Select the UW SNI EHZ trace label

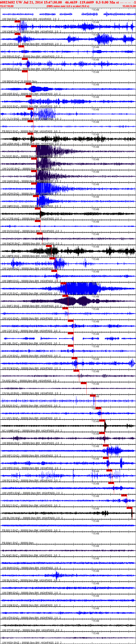pos(31,19)
